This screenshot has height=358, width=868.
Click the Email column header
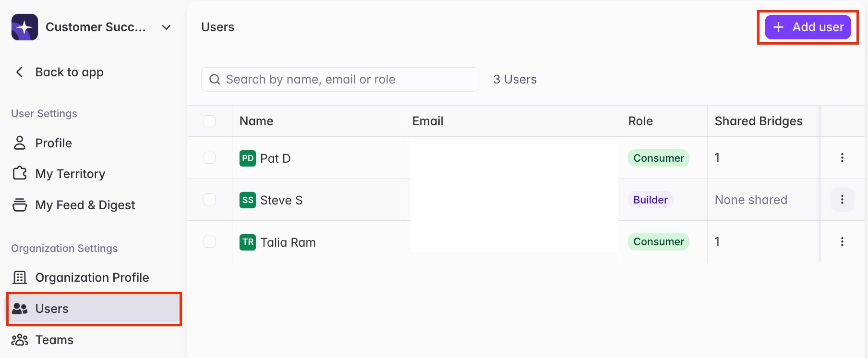(x=428, y=121)
